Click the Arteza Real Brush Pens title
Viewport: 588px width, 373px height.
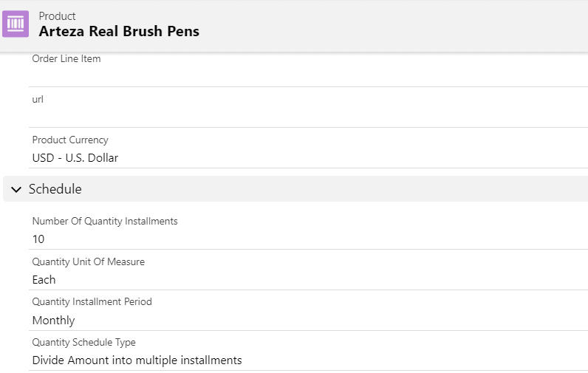point(119,31)
